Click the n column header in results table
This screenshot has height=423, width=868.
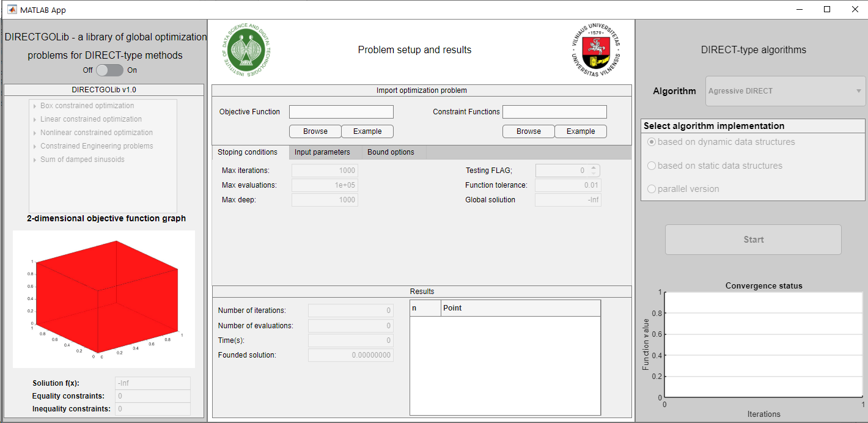425,308
